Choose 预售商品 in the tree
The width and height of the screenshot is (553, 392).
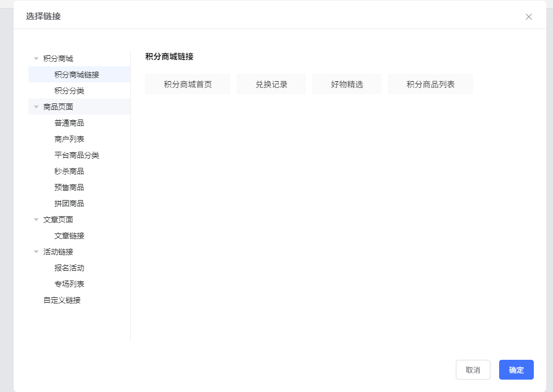[x=69, y=188]
